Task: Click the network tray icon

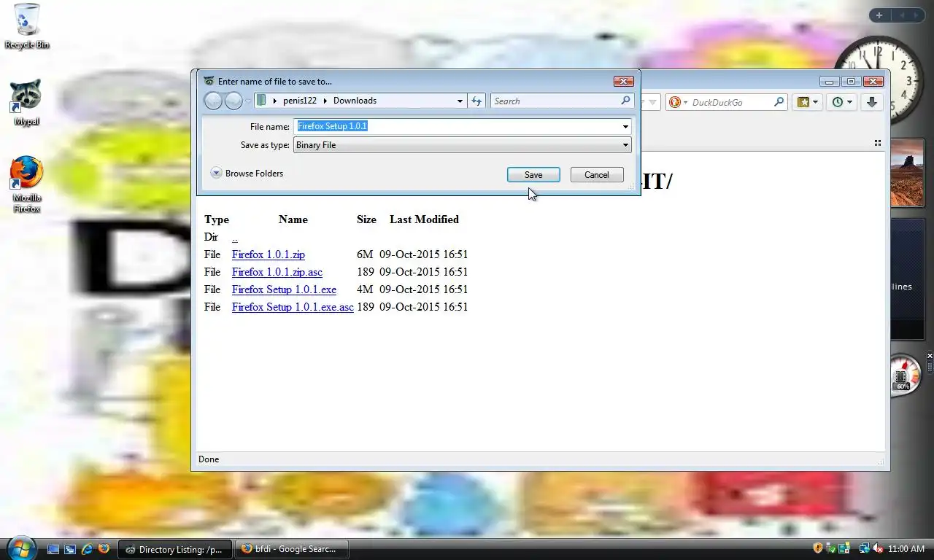Action: [x=864, y=548]
